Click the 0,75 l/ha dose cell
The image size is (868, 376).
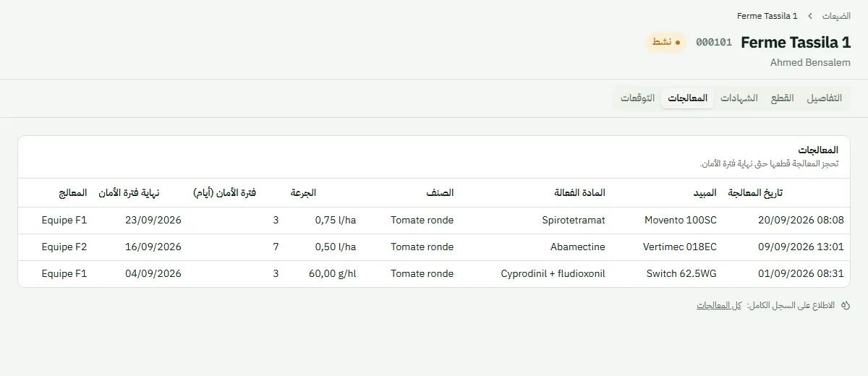336,220
